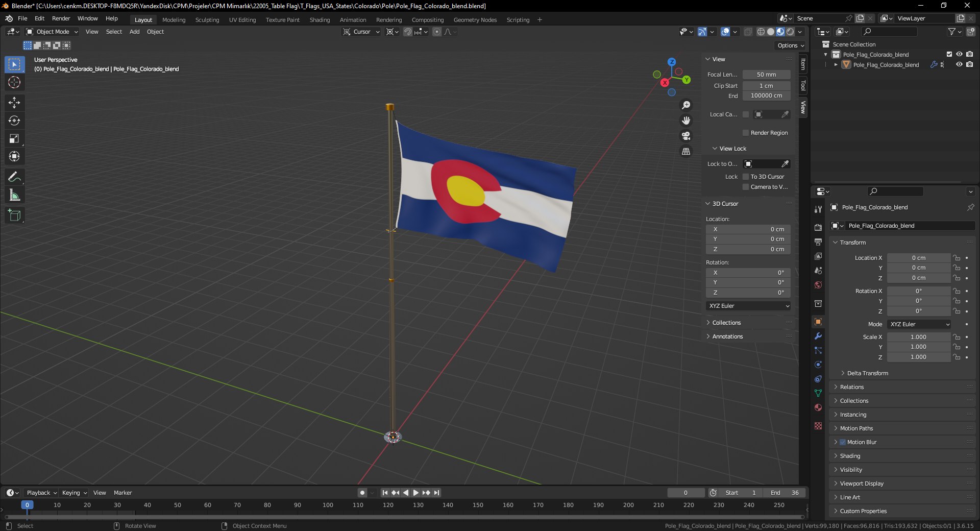Open the World properties tab icon
Image resolution: width=980 pixels, height=531 pixels.
pyautogui.click(x=818, y=285)
